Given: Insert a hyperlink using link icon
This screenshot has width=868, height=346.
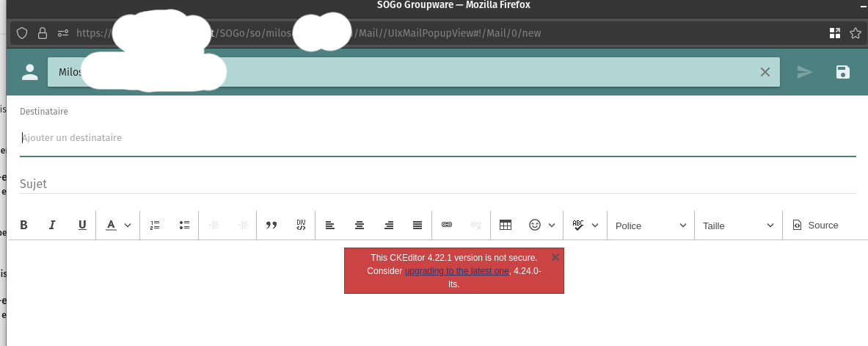Looking at the screenshot, I should coord(447,226).
